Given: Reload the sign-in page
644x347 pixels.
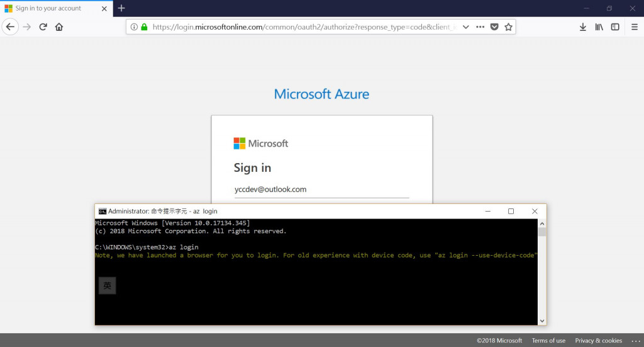Looking at the screenshot, I should coord(43,27).
